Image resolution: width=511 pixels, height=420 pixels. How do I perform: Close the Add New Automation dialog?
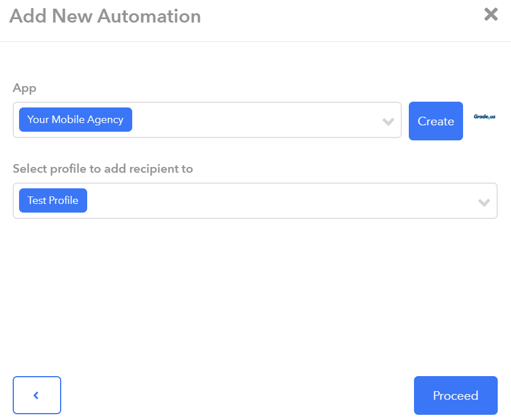(491, 14)
